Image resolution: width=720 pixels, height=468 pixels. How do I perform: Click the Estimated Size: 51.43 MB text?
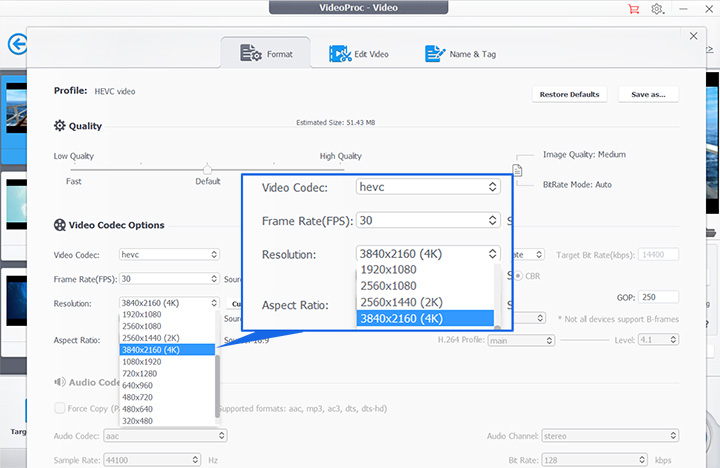335,123
